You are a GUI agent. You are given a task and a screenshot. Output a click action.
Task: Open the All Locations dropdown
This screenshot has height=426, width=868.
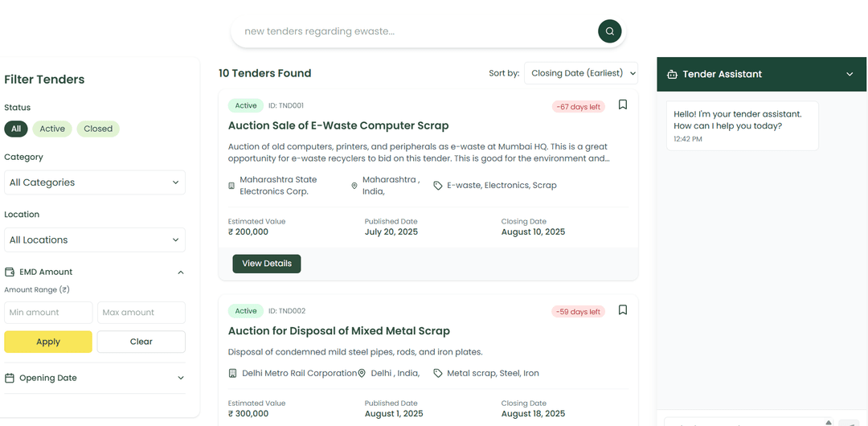tap(95, 240)
